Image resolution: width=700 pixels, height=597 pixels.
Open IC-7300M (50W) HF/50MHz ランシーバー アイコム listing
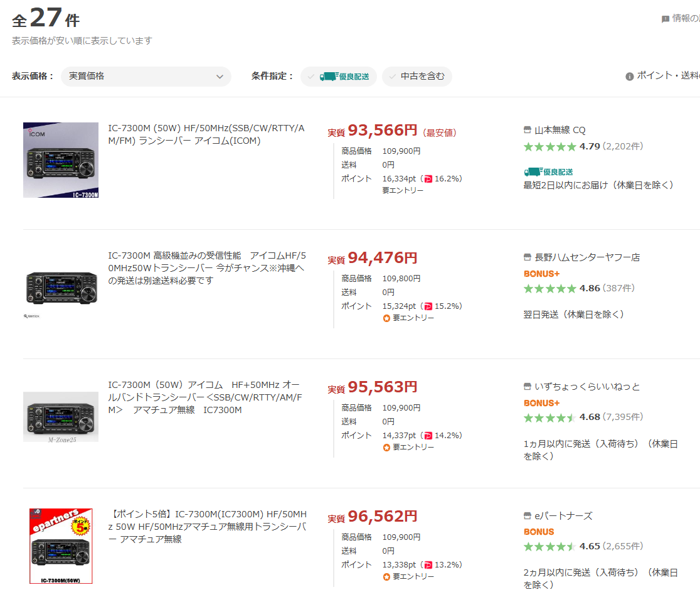[x=206, y=134]
